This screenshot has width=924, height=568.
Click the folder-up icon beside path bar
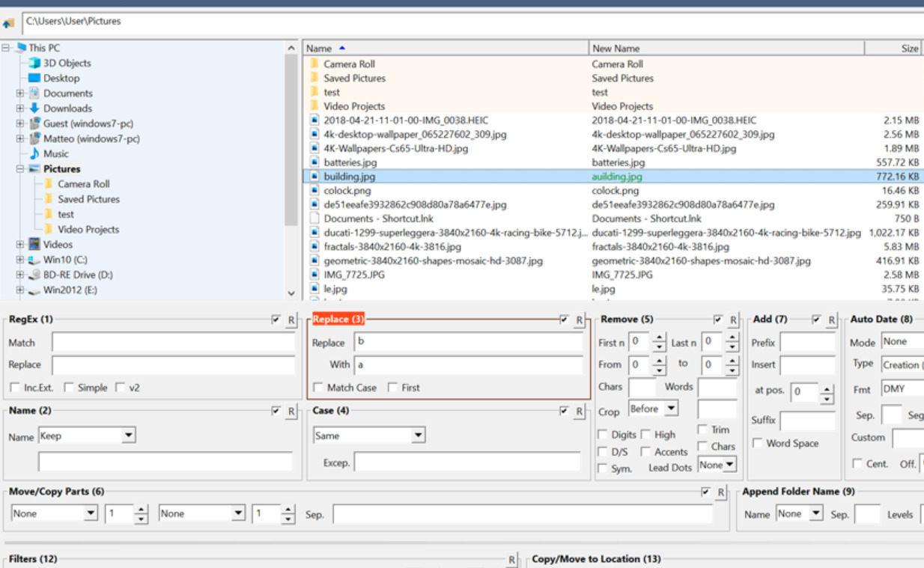tap(8, 23)
